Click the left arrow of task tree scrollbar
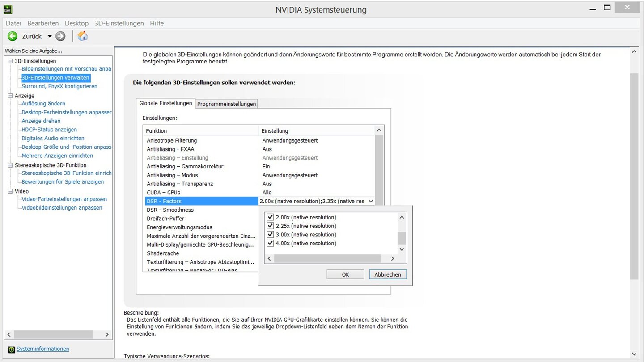Image resolution: width=644 pixels, height=362 pixels. (x=9, y=334)
